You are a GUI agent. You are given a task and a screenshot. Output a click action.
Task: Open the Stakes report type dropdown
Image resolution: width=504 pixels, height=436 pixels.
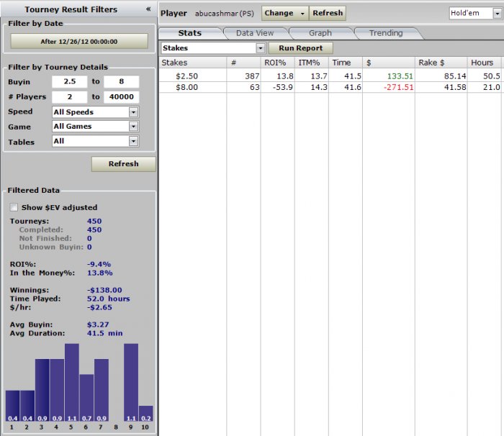point(213,48)
